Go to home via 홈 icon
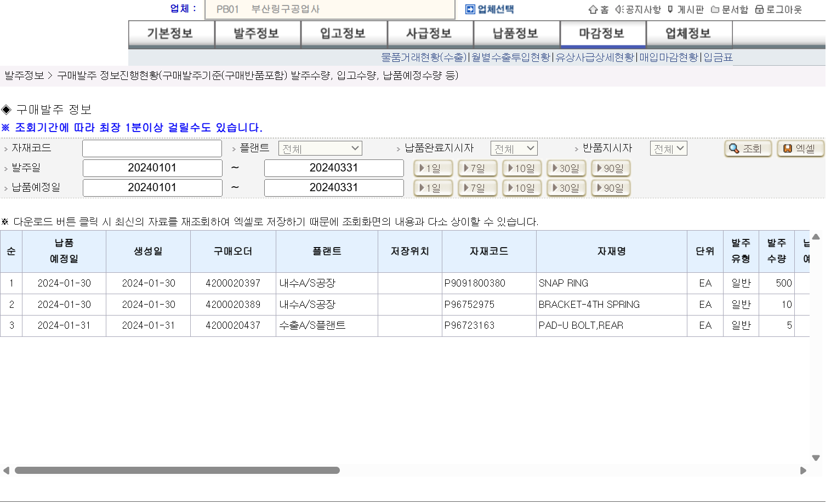This screenshot has width=831, height=504. click(593, 9)
